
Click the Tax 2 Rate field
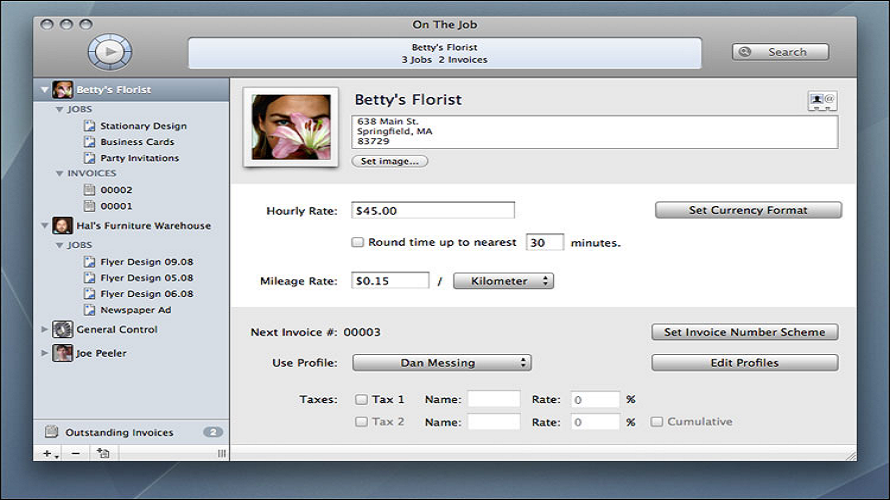[x=595, y=422]
